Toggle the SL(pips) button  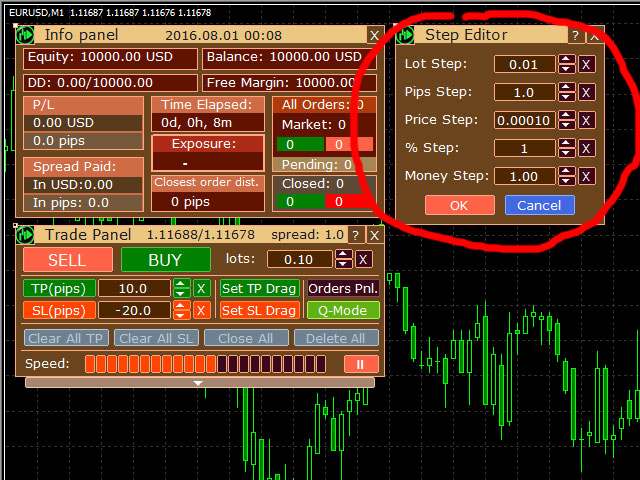59,311
